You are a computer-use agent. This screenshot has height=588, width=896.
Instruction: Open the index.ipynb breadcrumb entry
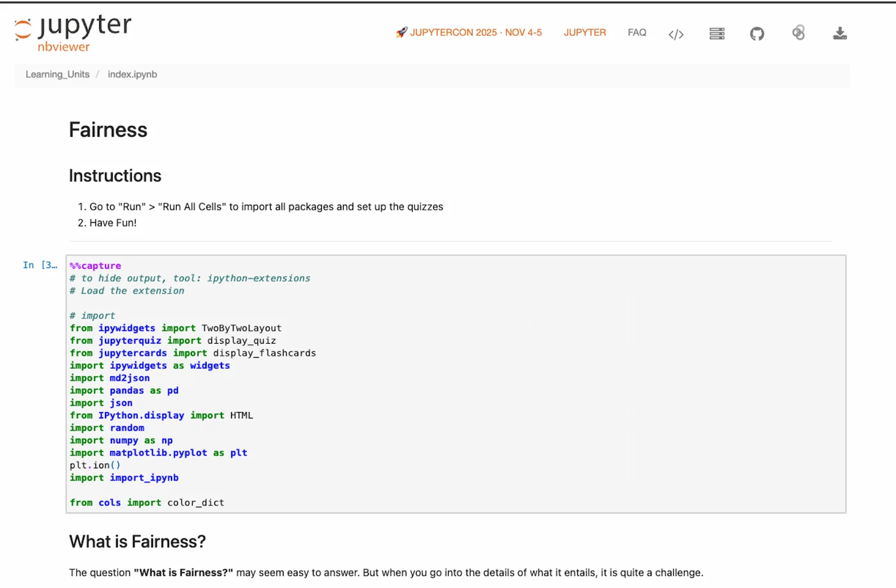click(x=132, y=74)
